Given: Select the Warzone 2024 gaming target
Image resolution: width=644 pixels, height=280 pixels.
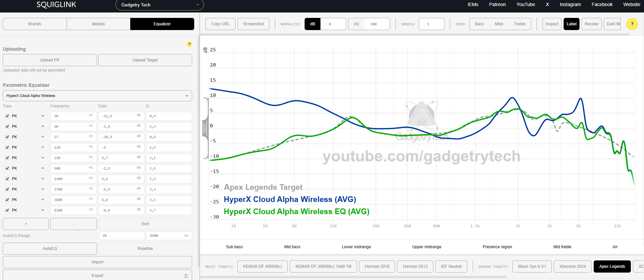Looking at the screenshot, I should coord(572,266).
